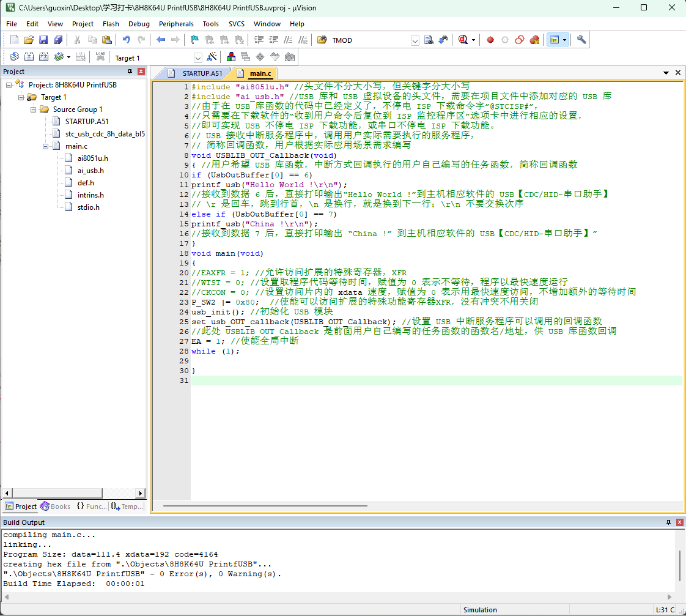Image resolution: width=686 pixels, height=616 pixels.
Task: Open the Project menu
Action: coord(83,24)
